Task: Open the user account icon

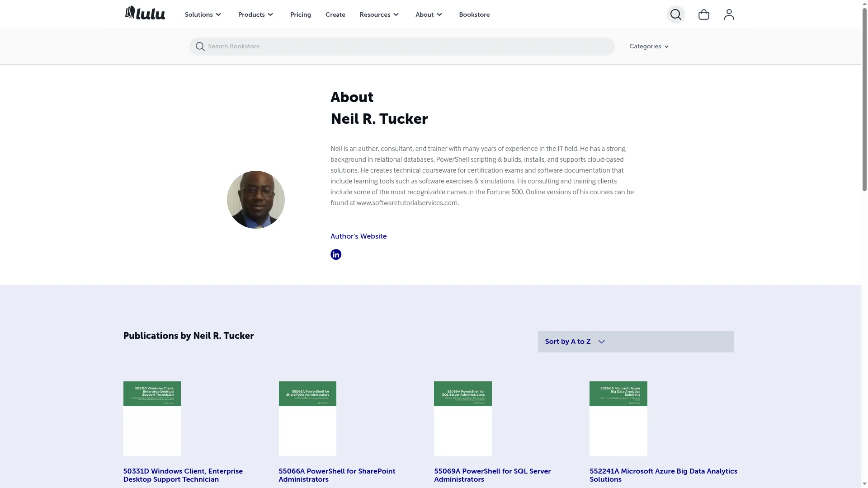Action: [729, 14]
